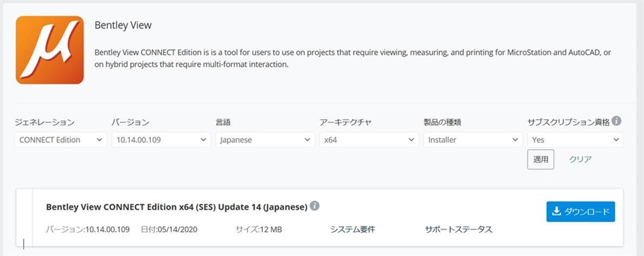Click the Bentley View product title
The image size is (644, 256).
tap(123, 26)
